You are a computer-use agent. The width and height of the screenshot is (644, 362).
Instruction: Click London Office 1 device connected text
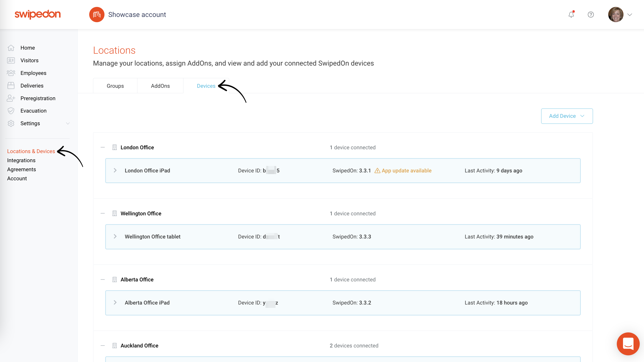pos(353,148)
